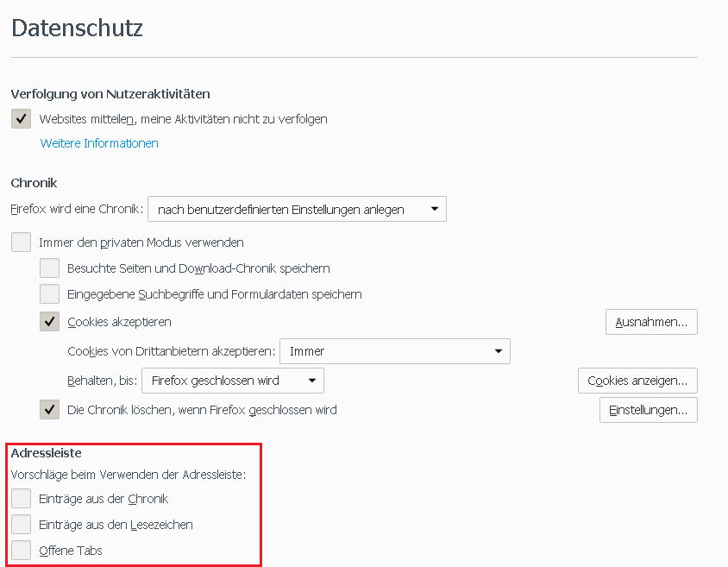Uncheck 'Websites mitteilen, meine Aktivitäten nicht zu verfolgen'
Viewport: 728px width, 567px height.
[x=22, y=119]
